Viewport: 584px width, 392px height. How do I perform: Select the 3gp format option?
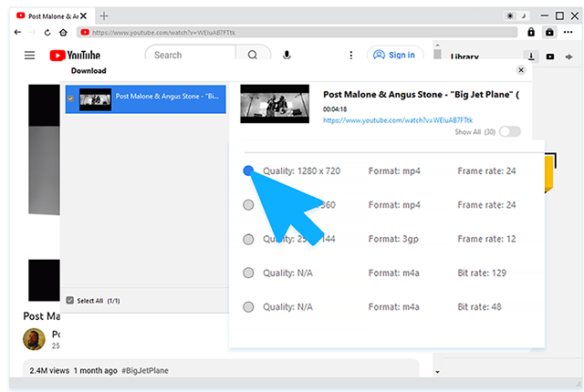(248, 239)
